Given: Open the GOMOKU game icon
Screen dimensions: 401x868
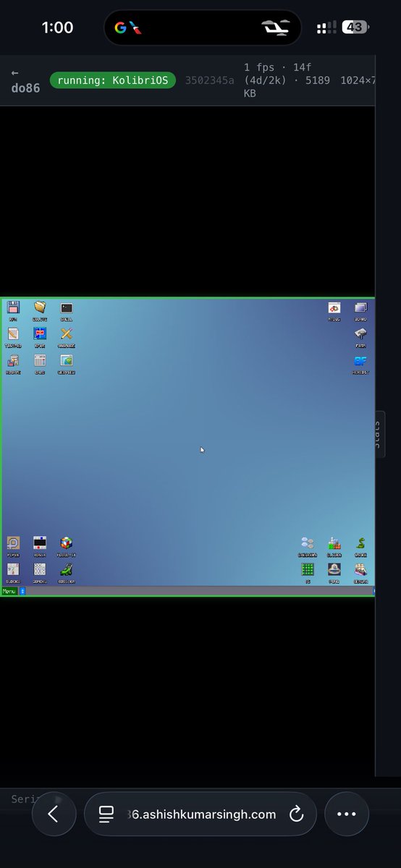Looking at the screenshot, I should pos(40,569).
